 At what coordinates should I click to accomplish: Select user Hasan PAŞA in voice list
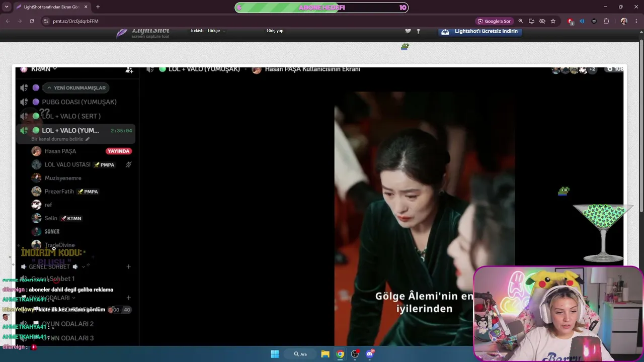coord(60,151)
